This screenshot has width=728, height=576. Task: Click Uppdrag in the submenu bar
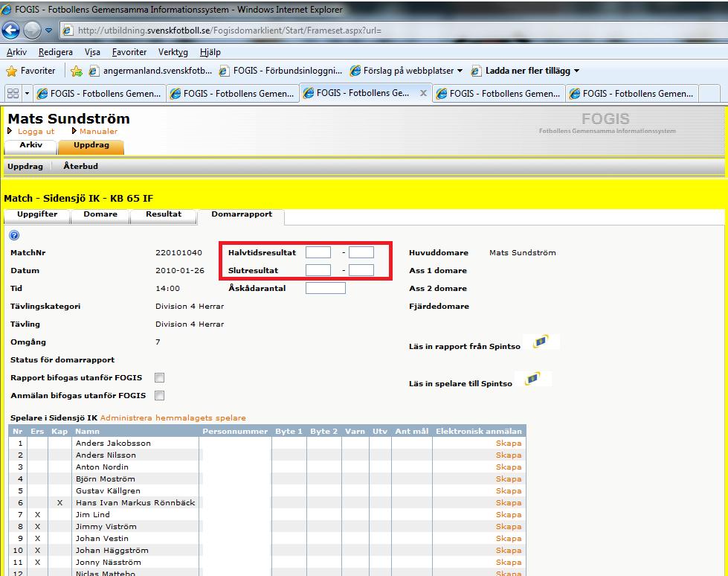(x=25, y=166)
